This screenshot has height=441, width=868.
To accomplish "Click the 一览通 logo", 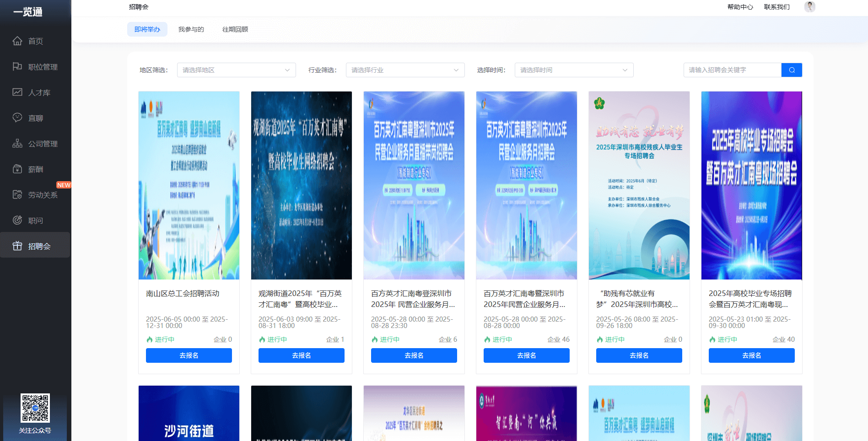I will coord(28,12).
